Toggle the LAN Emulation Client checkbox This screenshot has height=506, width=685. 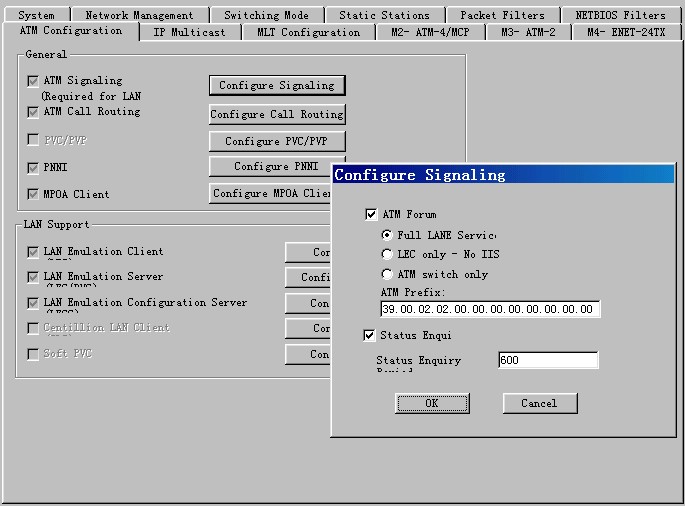(33, 252)
